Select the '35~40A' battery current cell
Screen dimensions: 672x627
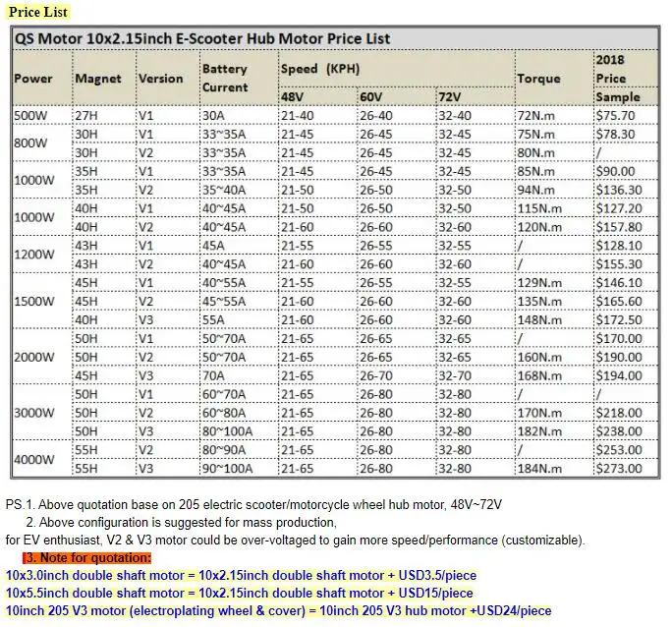[x=224, y=191]
